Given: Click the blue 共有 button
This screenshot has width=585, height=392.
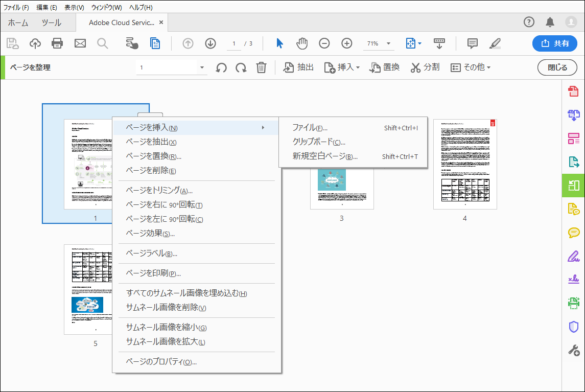Looking at the screenshot, I should click(555, 43).
